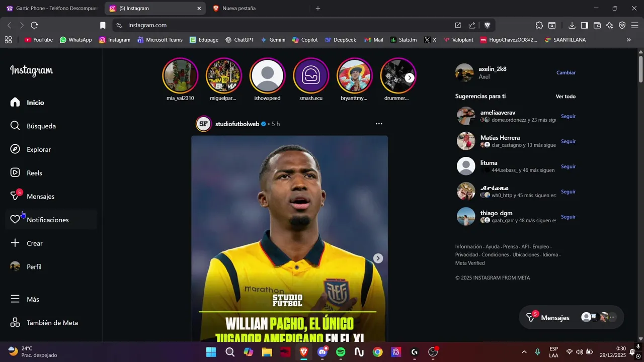Image resolution: width=644 pixels, height=362 pixels.
Task: Open Meta Verified footer link
Action: pos(470,263)
